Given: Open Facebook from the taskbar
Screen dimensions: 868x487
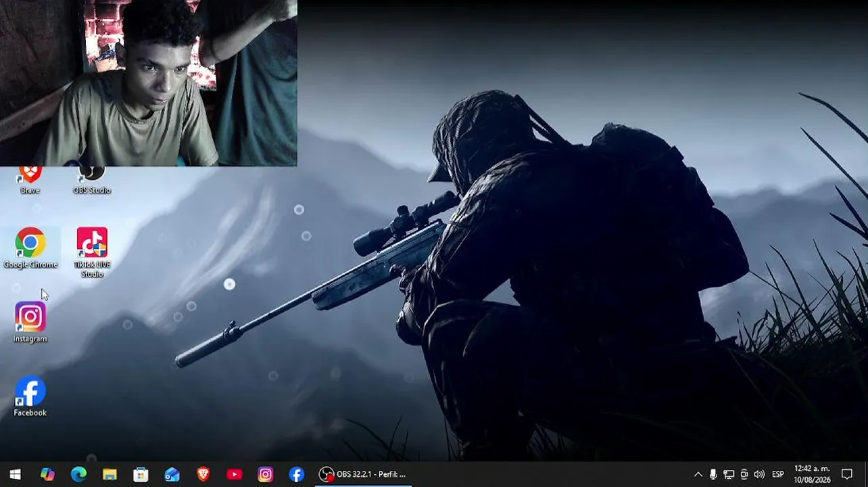Looking at the screenshot, I should tap(296, 474).
